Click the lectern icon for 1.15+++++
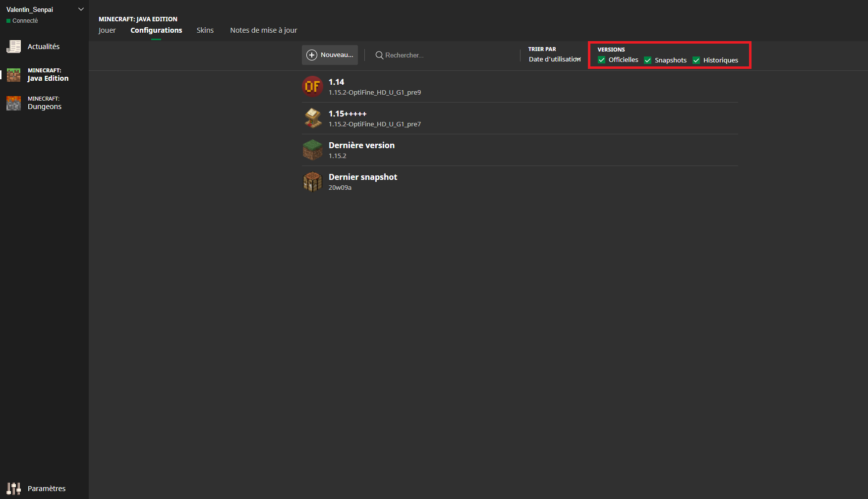 [313, 118]
